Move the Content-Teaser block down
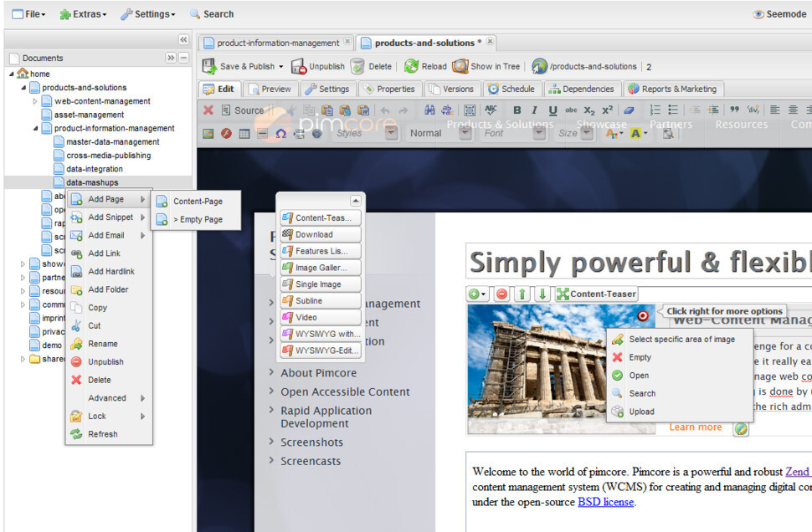Viewport: 812px width, 532px height. click(x=542, y=294)
